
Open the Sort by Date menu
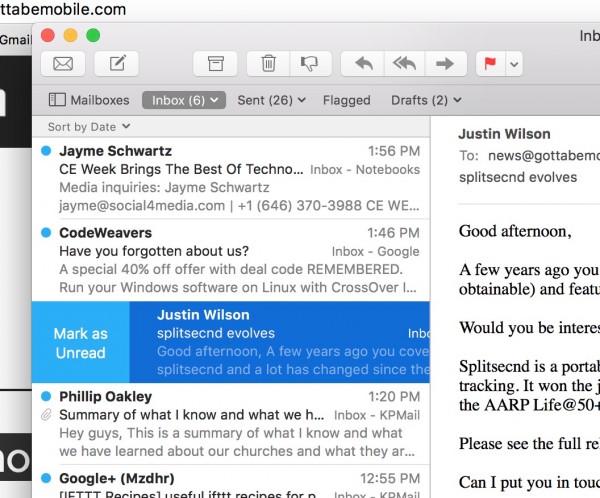click(x=89, y=127)
